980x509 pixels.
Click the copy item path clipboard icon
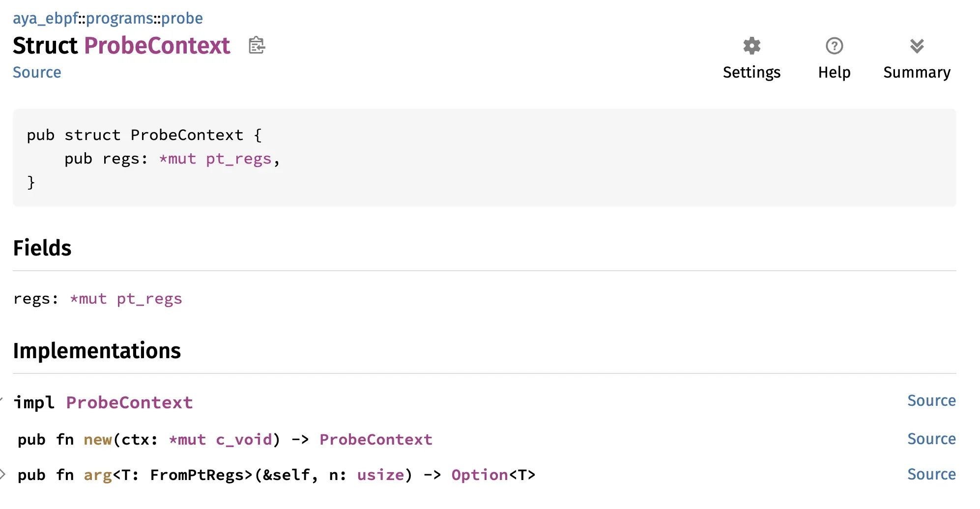257,46
